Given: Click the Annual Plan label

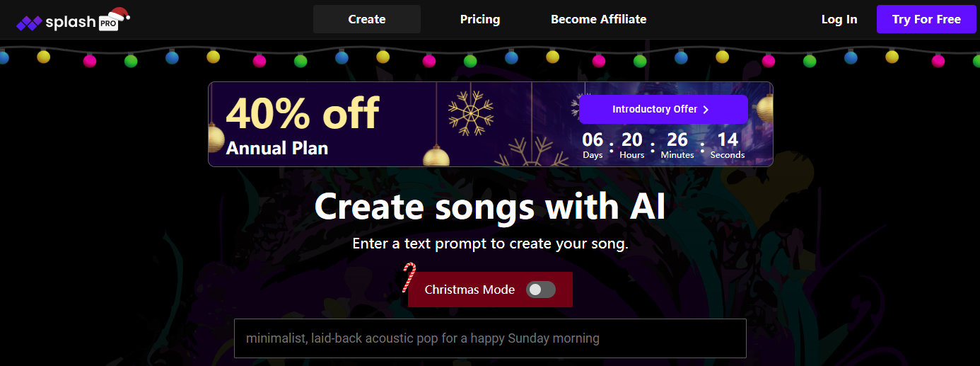Looking at the screenshot, I should [277, 149].
